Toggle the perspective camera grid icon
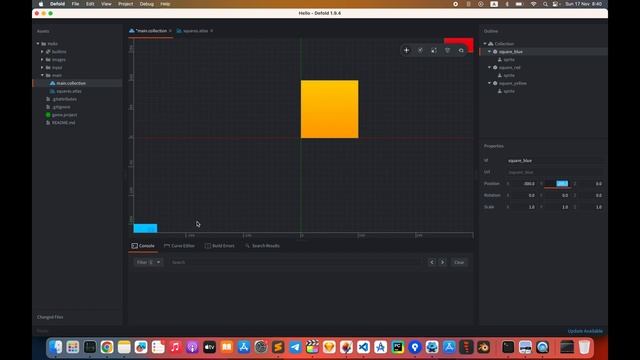 [x=447, y=50]
